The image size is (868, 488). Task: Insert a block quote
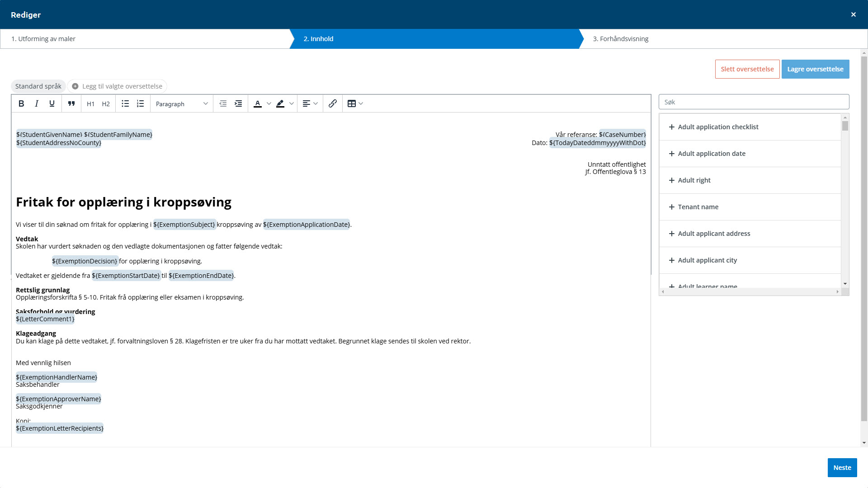(x=71, y=103)
